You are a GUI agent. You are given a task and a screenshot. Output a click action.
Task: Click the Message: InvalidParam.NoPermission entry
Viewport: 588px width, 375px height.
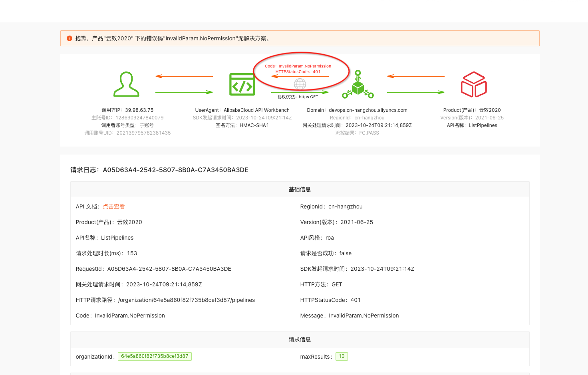(350, 315)
